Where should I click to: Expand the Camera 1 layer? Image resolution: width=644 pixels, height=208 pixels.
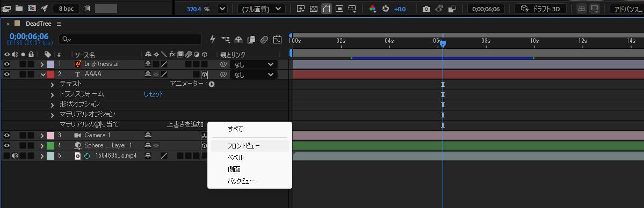coord(42,135)
